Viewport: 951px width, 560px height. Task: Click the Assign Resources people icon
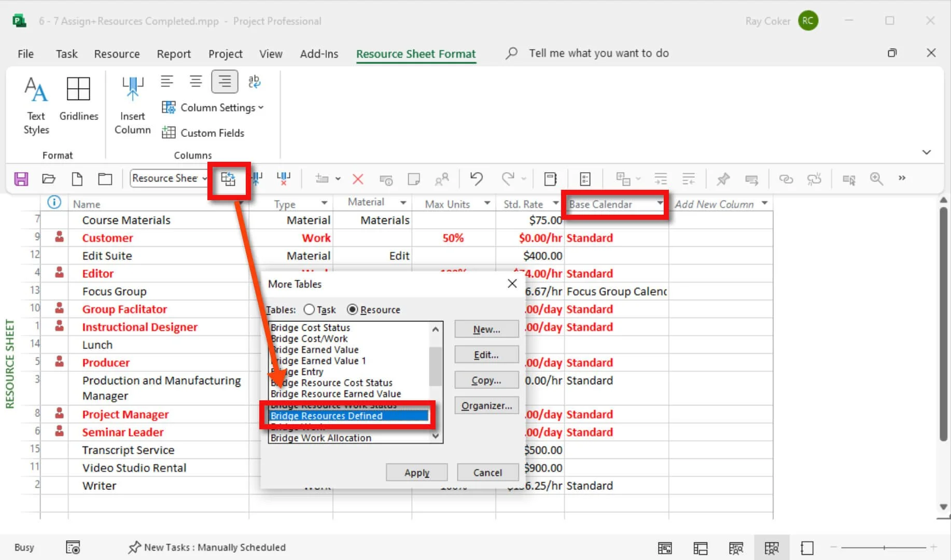click(x=442, y=179)
